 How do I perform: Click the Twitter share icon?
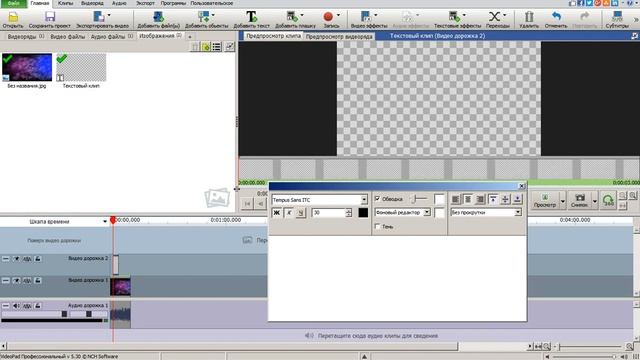pos(589,3)
